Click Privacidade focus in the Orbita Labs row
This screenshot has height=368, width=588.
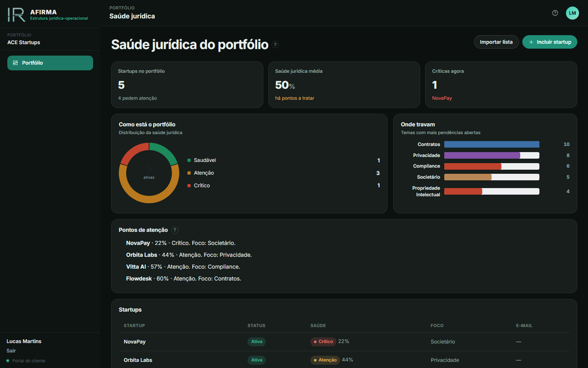pos(445,360)
